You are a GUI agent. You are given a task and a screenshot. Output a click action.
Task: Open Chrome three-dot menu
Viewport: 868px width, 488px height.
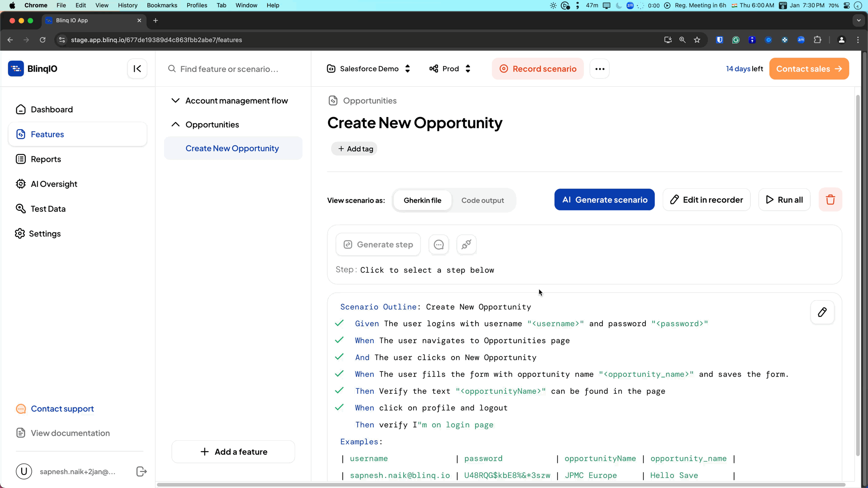(858, 40)
